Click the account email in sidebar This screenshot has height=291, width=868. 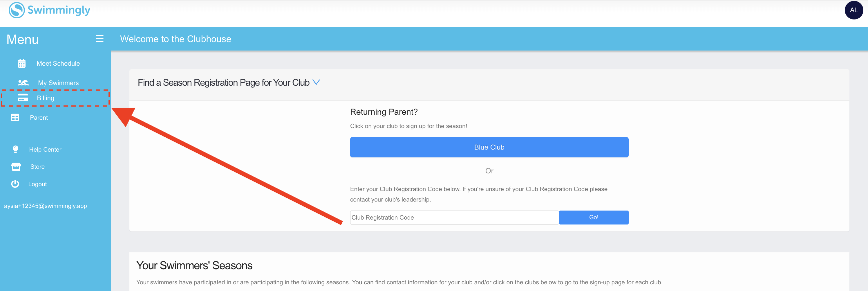pyautogui.click(x=46, y=206)
